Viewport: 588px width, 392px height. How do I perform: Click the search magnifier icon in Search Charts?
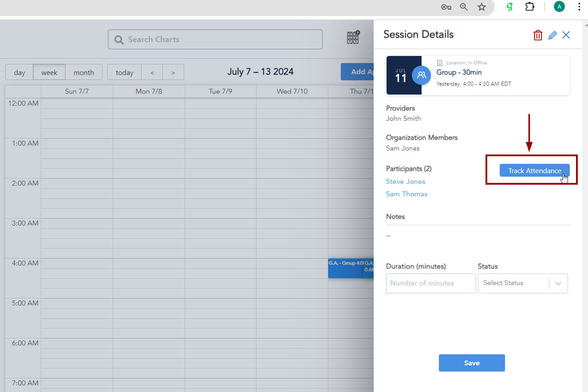point(119,40)
